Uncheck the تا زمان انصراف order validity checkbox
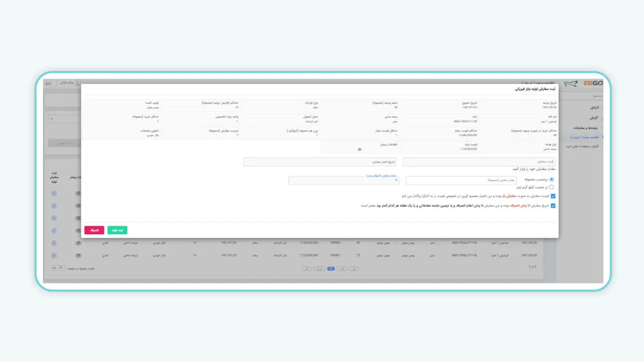The image size is (644, 362). [553, 206]
